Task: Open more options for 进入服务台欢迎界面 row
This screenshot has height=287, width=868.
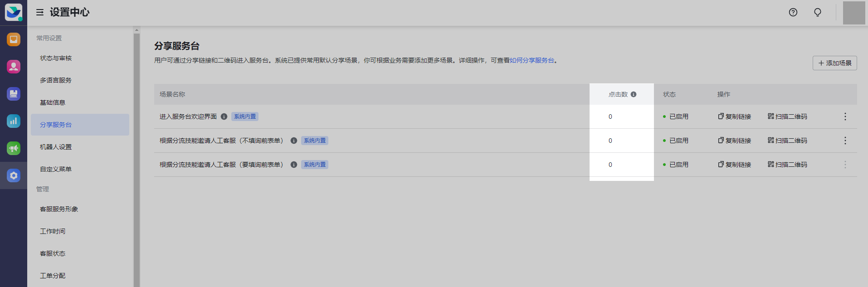Action: coord(845,117)
